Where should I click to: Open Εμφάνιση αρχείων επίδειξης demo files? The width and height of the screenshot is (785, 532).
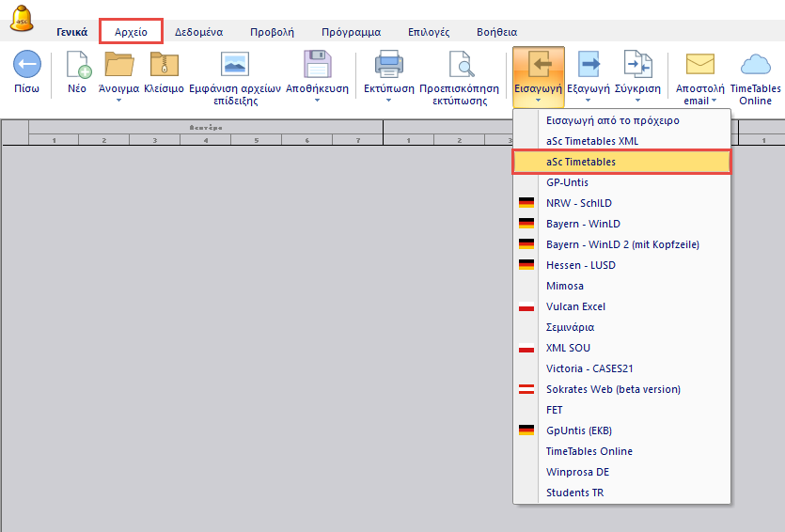(x=234, y=65)
